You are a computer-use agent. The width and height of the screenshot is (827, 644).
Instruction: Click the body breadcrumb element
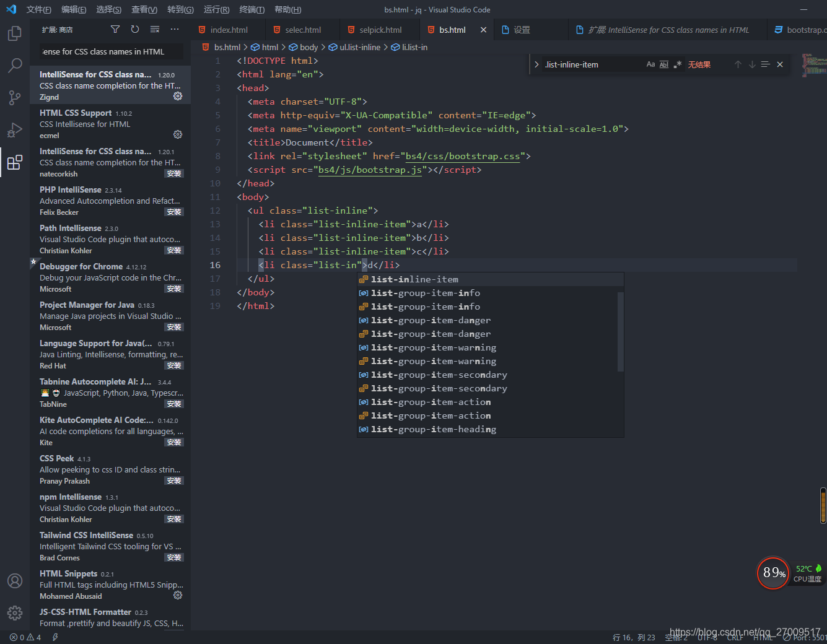tap(304, 47)
